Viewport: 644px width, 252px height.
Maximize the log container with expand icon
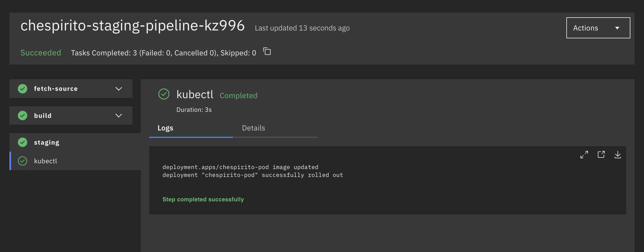(x=584, y=155)
